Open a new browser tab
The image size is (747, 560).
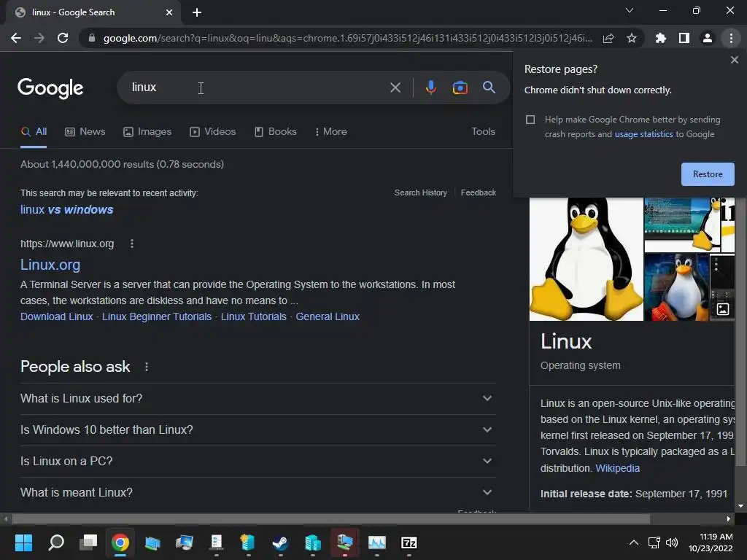(197, 12)
